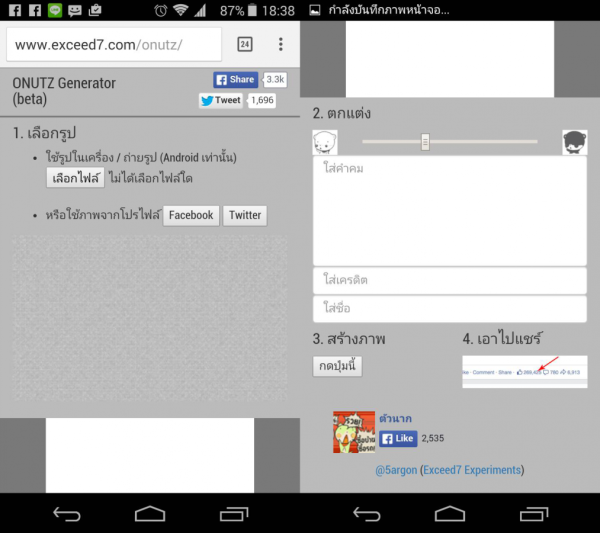
Task: Click inside the ใส่คำคม quote text area
Action: coord(450,211)
